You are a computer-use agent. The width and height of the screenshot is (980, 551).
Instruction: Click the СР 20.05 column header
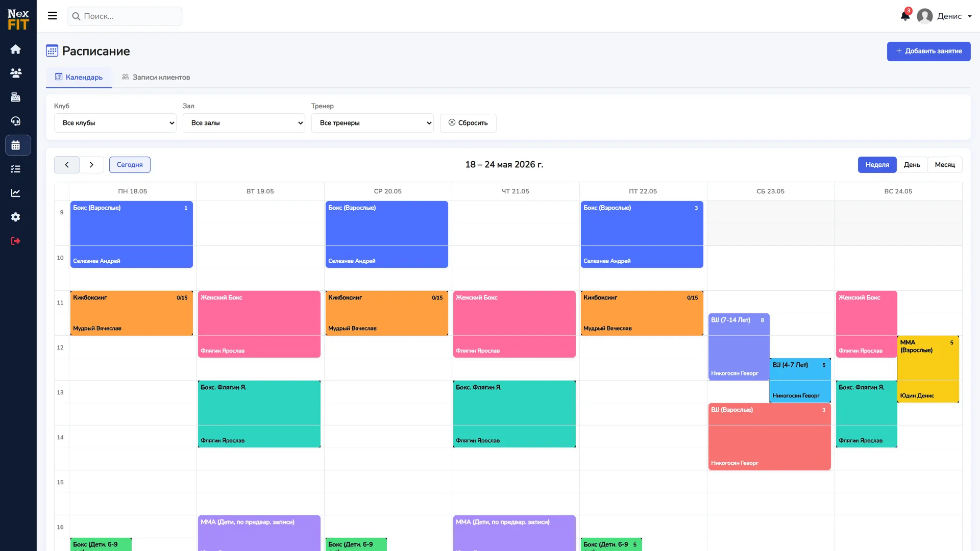(x=388, y=191)
